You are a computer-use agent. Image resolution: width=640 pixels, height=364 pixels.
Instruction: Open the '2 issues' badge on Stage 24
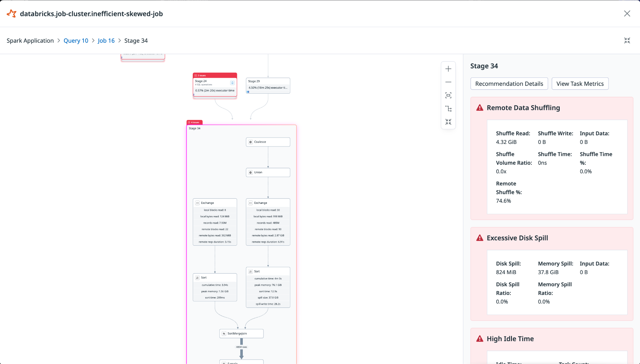[215, 75]
